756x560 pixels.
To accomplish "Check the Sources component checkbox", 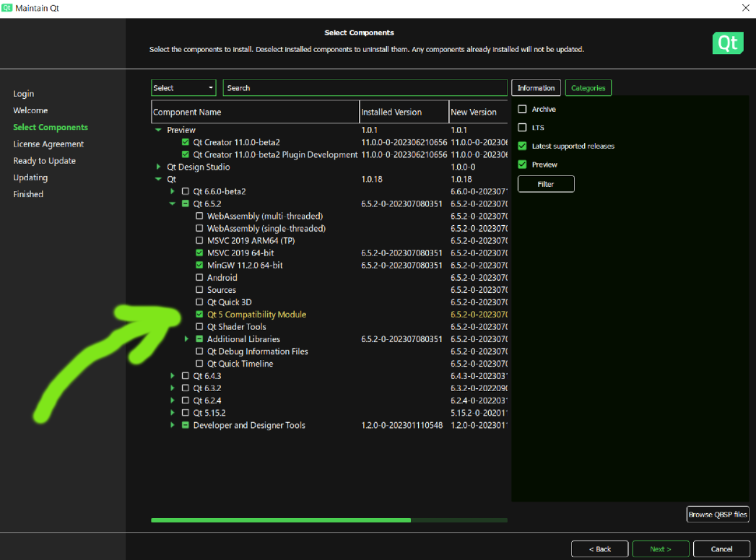I will point(199,289).
